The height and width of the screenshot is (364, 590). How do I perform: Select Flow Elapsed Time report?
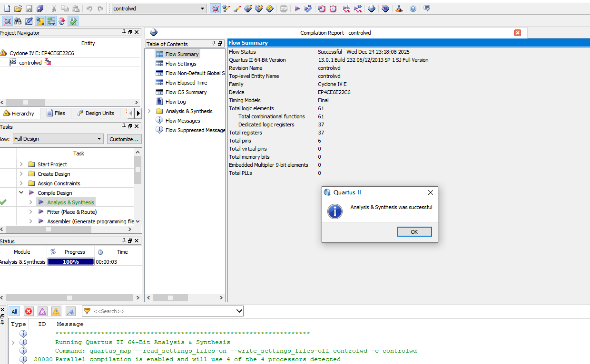[x=186, y=83]
